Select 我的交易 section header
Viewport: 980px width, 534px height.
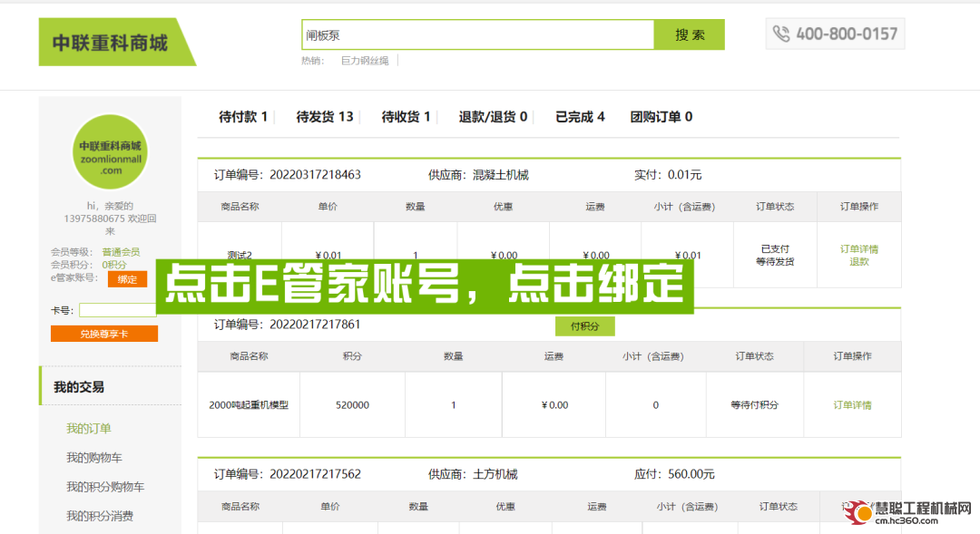click(79, 387)
